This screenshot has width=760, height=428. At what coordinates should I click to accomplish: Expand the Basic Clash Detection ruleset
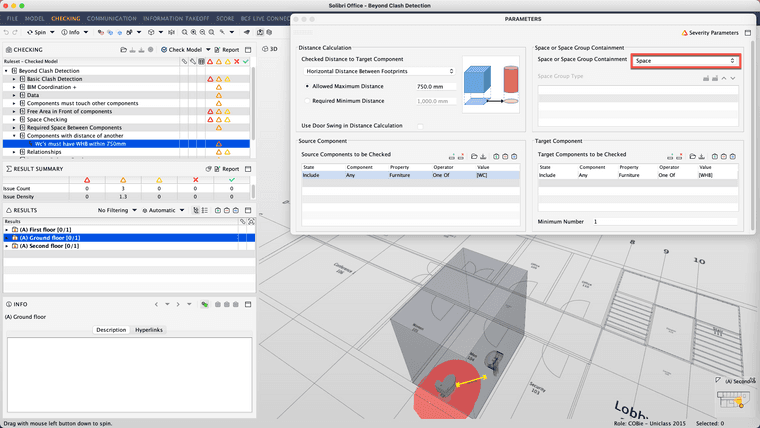point(14,79)
